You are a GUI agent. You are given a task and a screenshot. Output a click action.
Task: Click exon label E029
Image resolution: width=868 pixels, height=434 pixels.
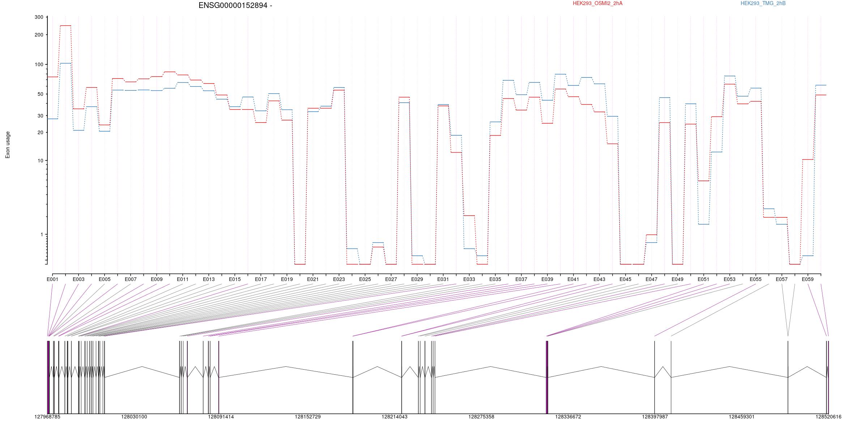click(417, 279)
